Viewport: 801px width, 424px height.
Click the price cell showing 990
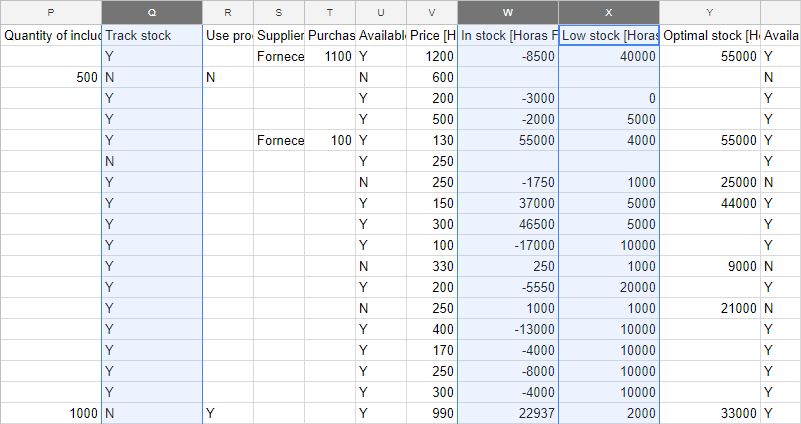(x=431, y=413)
